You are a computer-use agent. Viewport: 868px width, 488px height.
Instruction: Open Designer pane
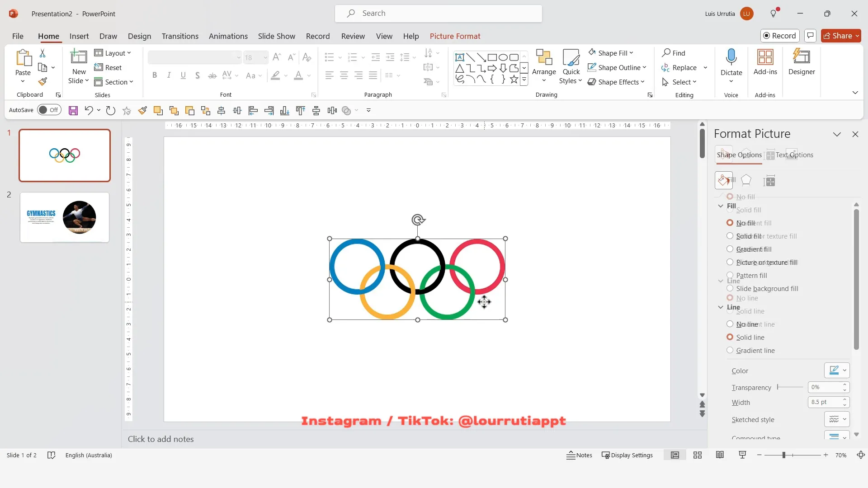tap(802, 62)
